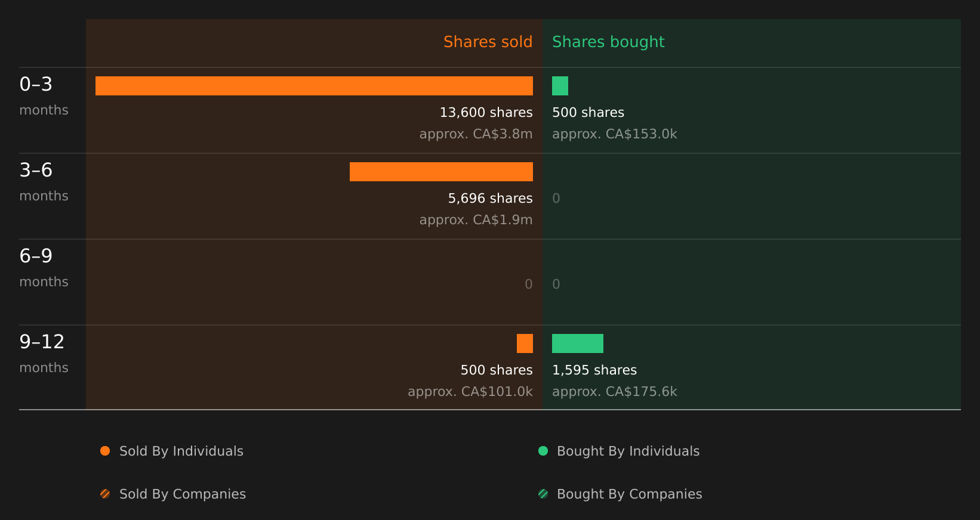Click the 13,600 shares value
This screenshot has height=520, width=980.
[486, 113]
